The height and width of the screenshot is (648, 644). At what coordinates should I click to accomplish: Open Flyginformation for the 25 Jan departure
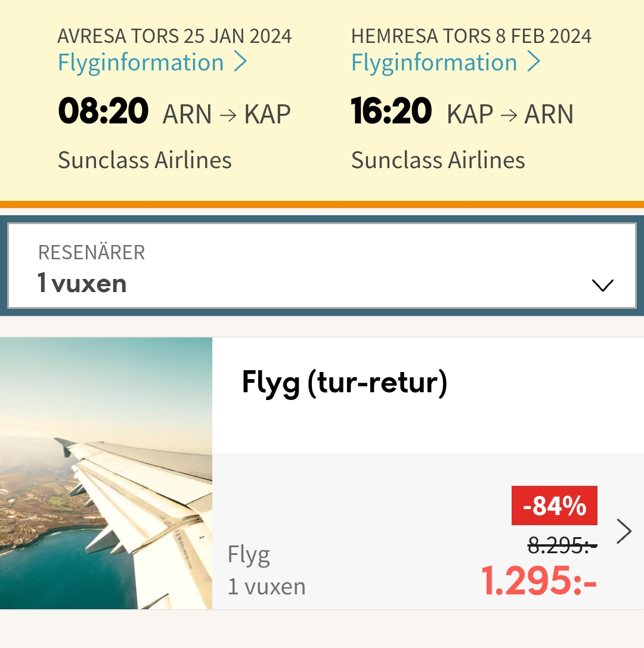141,63
